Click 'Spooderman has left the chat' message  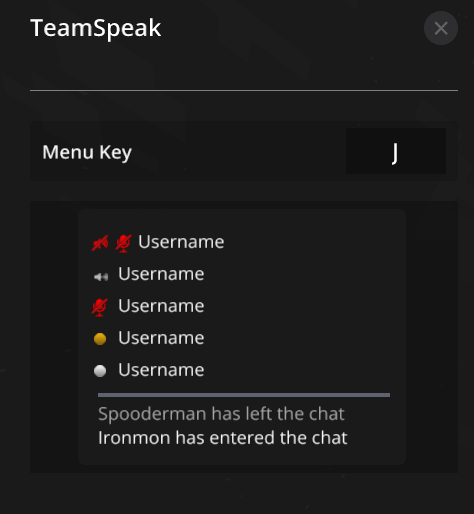(221, 414)
